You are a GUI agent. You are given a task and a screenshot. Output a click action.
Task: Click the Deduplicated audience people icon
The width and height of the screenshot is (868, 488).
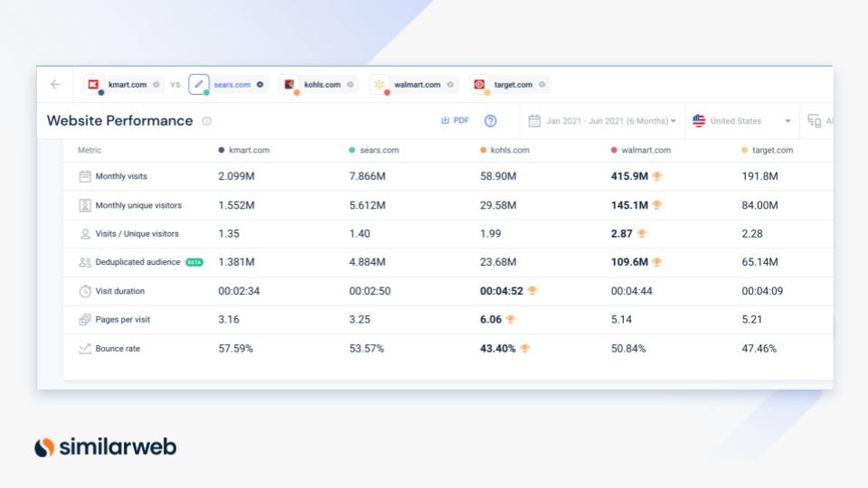click(x=85, y=262)
